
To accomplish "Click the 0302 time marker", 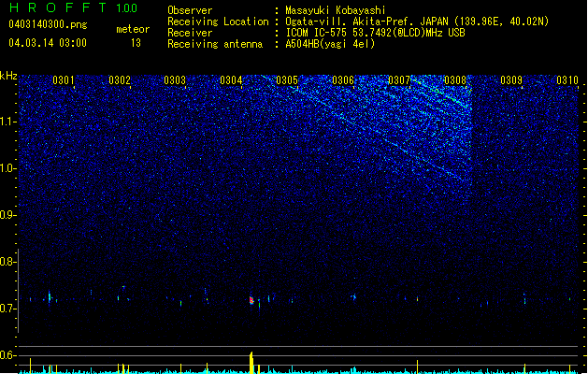I will point(120,80).
